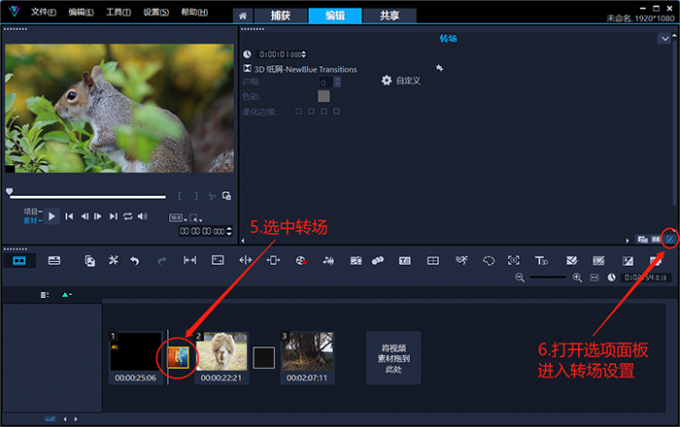Viewport: 680px width, 427px height.
Task: Open the 3D title editor
Action: [x=541, y=261]
